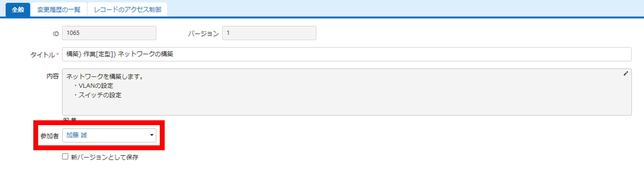Click the 参加者 field label
The image size is (644, 184).
(x=50, y=136)
